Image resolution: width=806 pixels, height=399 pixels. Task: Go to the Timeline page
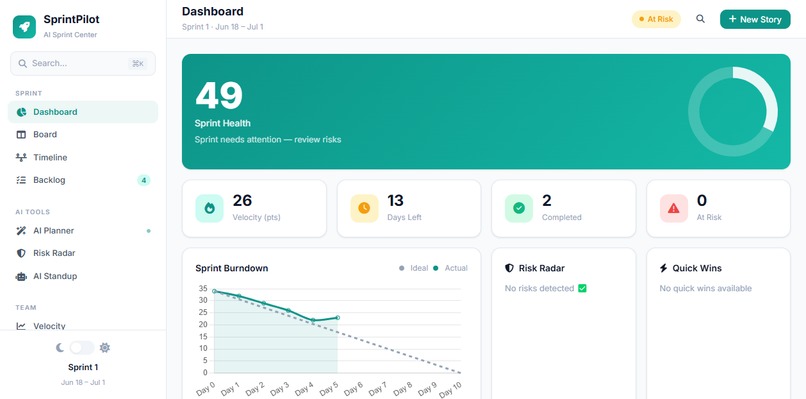click(x=83, y=157)
